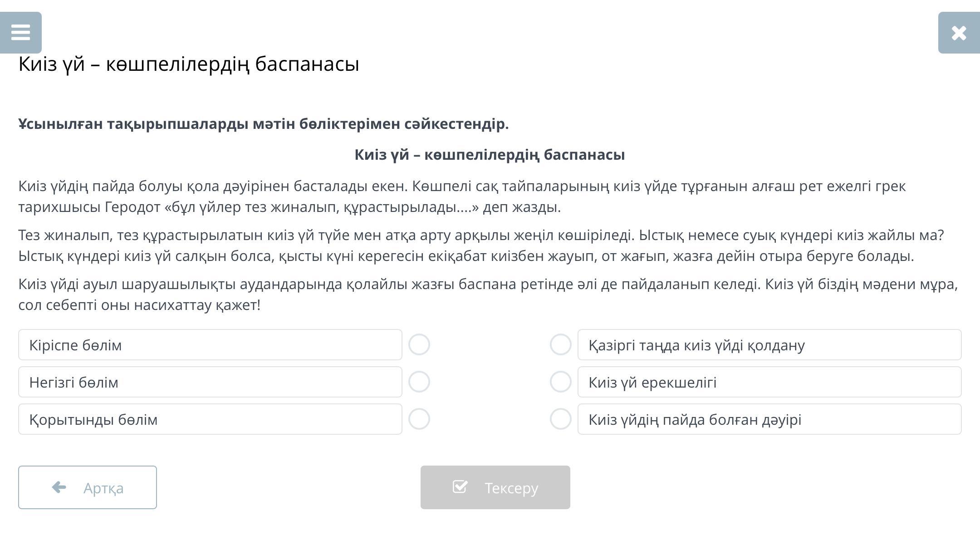Select the radio circle beside Негізгі бөлім

[x=419, y=382]
